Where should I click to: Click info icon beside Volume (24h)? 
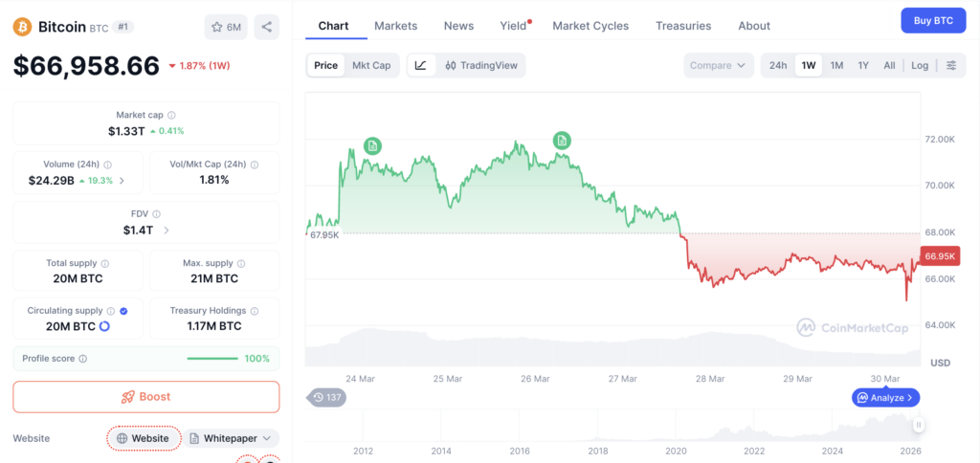pos(107,165)
